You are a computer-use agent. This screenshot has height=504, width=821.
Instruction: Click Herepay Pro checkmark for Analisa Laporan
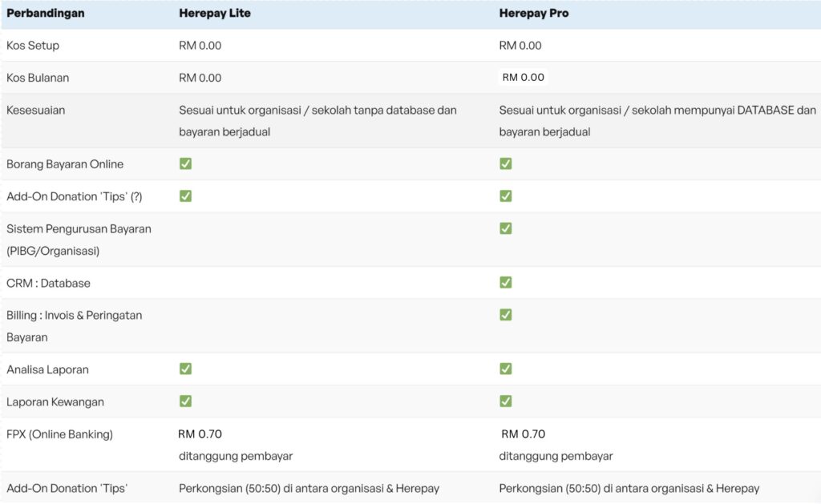(x=506, y=369)
